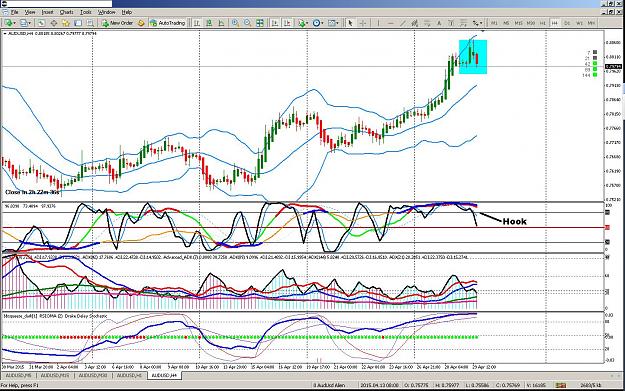Switch to M5 timeframe
The height and width of the screenshot is (391, 625).
[506, 23]
